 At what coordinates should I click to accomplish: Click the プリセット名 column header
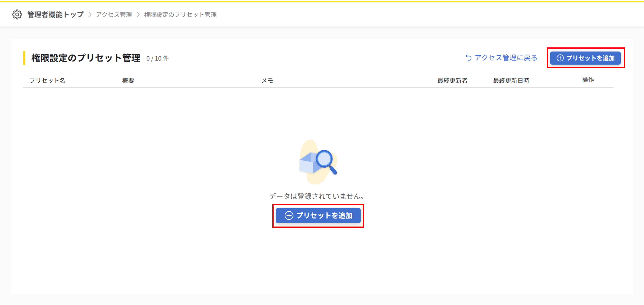tap(48, 81)
